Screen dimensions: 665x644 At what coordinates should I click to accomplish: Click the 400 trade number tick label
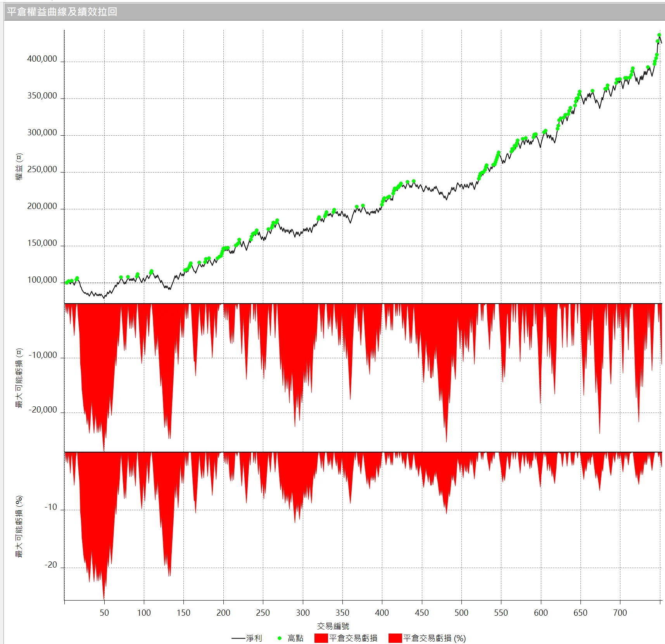point(382,613)
